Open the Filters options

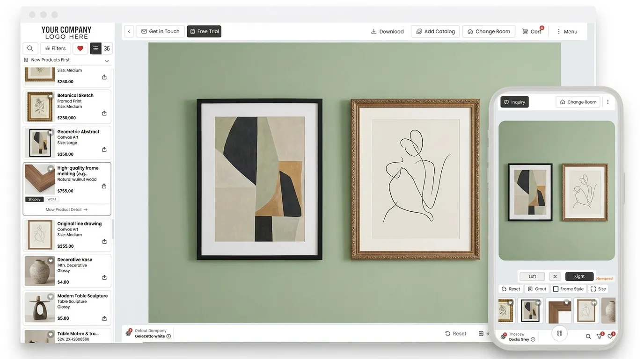[x=55, y=48]
